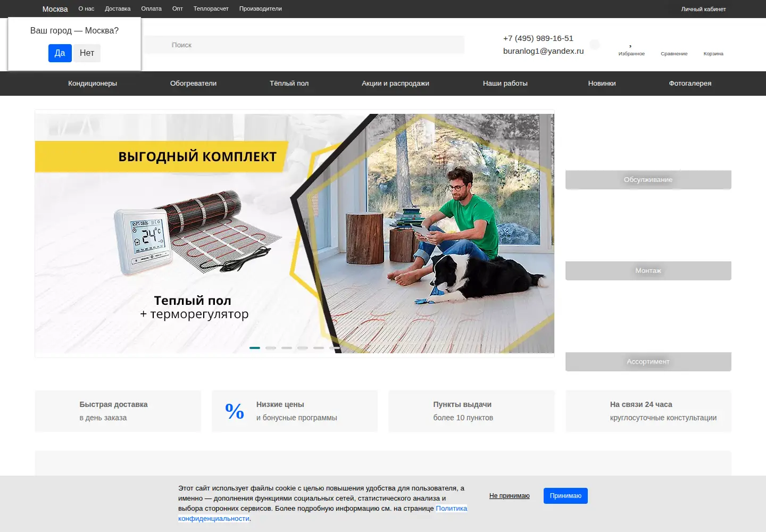Select the fifth banner slider dot
Viewport: 766px width, 532px height.
pos(319,348)
